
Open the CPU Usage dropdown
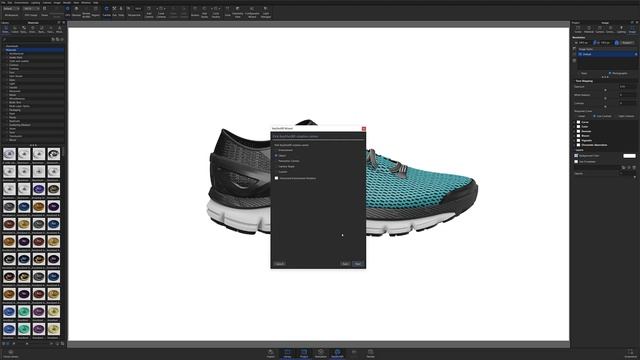(30, 8)
